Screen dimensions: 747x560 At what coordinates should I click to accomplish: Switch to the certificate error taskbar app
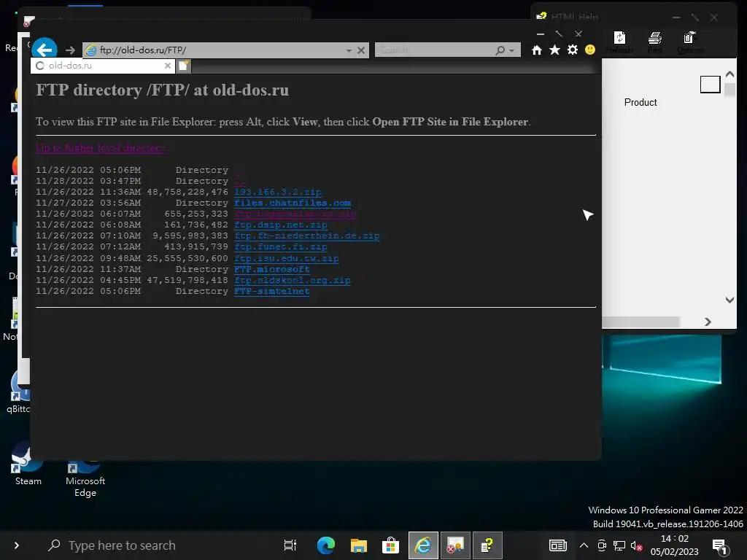coord(455,545)
